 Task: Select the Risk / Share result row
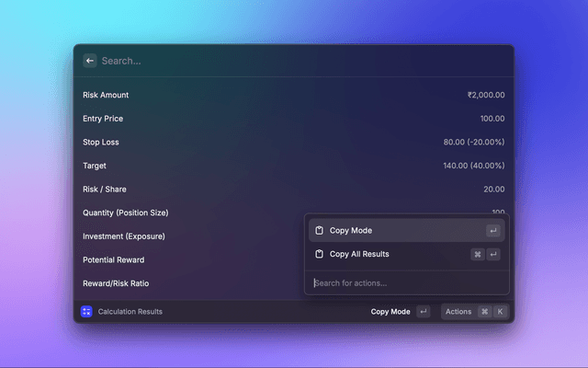tap(294, 190)
